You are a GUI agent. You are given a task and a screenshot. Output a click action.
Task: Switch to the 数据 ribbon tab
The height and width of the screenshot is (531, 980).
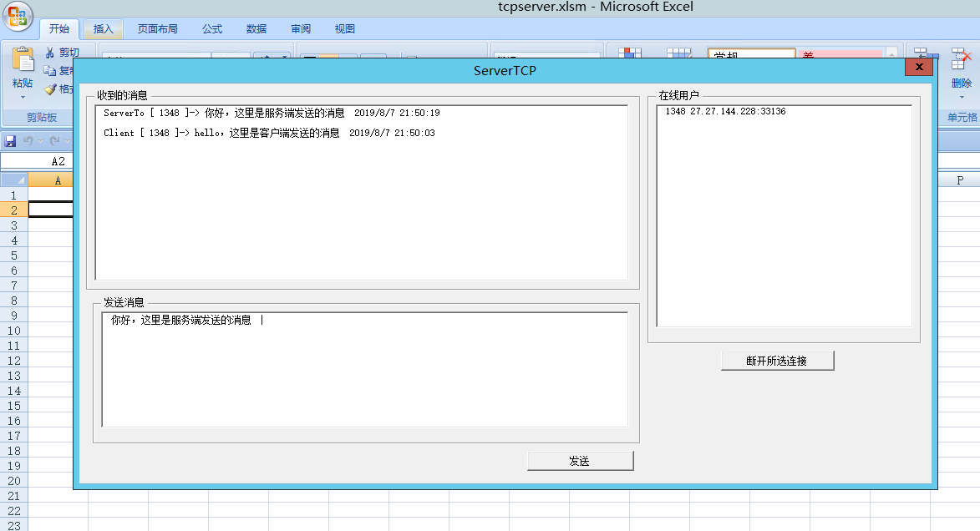[256, 28]
